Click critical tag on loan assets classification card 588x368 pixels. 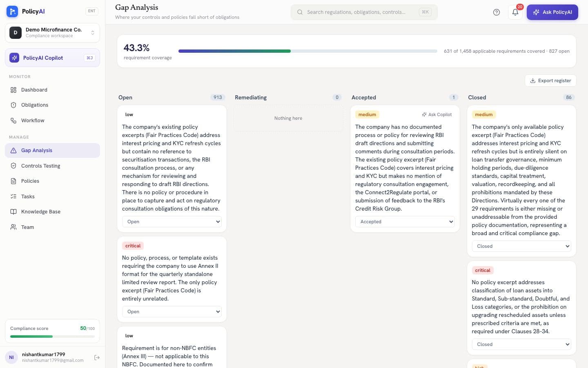point(483,270)
